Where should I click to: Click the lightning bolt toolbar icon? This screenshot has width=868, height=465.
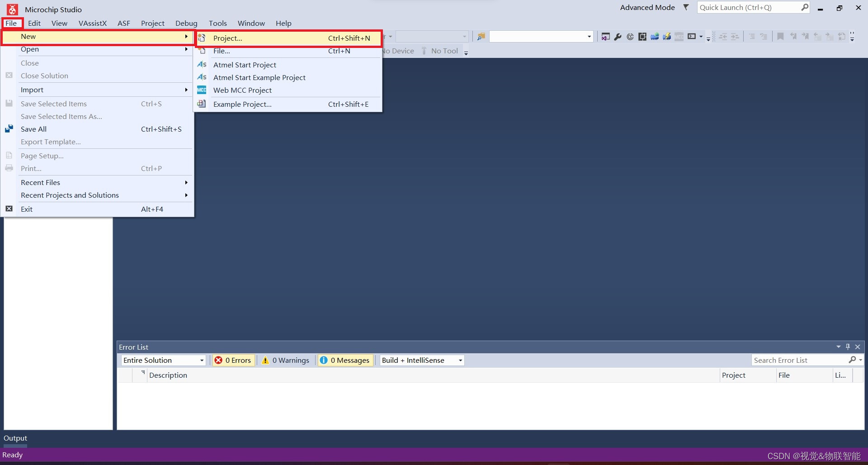pyautogui.click(x=667, y=37)
